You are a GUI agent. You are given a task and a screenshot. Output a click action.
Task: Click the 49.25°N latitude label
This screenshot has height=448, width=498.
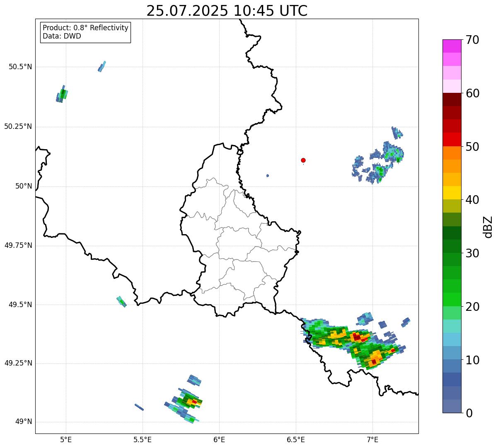18,363
